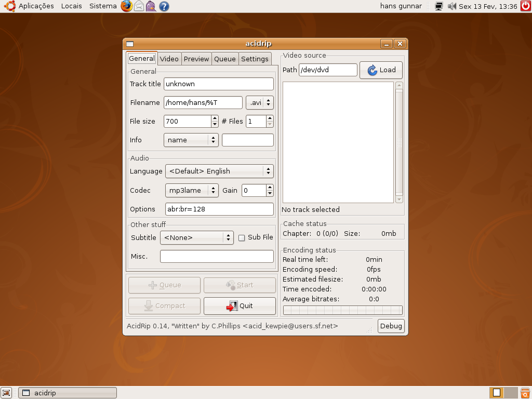
Task: Open the Sistema menu
Action: [103, 6]
